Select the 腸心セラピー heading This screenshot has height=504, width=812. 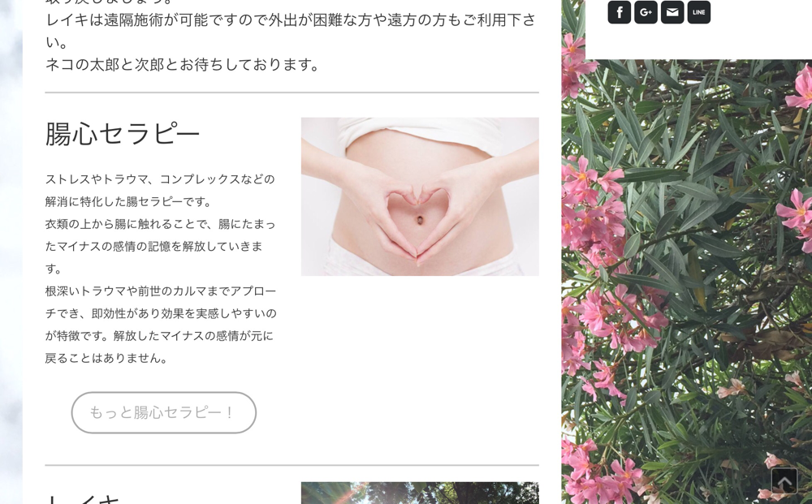(123, 134)
